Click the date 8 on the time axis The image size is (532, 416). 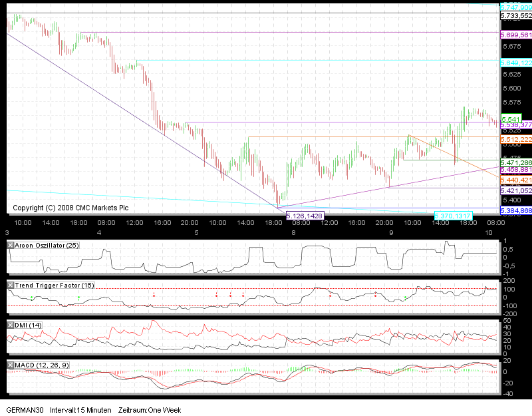[x=293, y=232]
